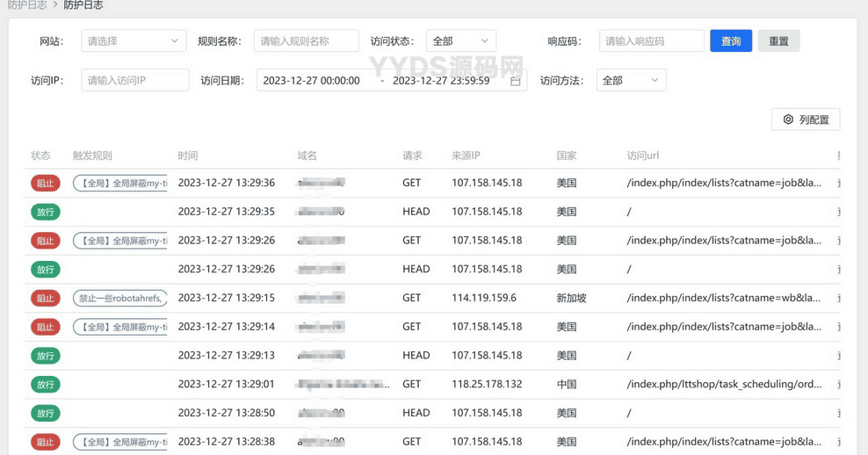Open the 访问方法 dropdown set to 全部
The width and height of the screenshot is (868, 455).
point(631,80)
